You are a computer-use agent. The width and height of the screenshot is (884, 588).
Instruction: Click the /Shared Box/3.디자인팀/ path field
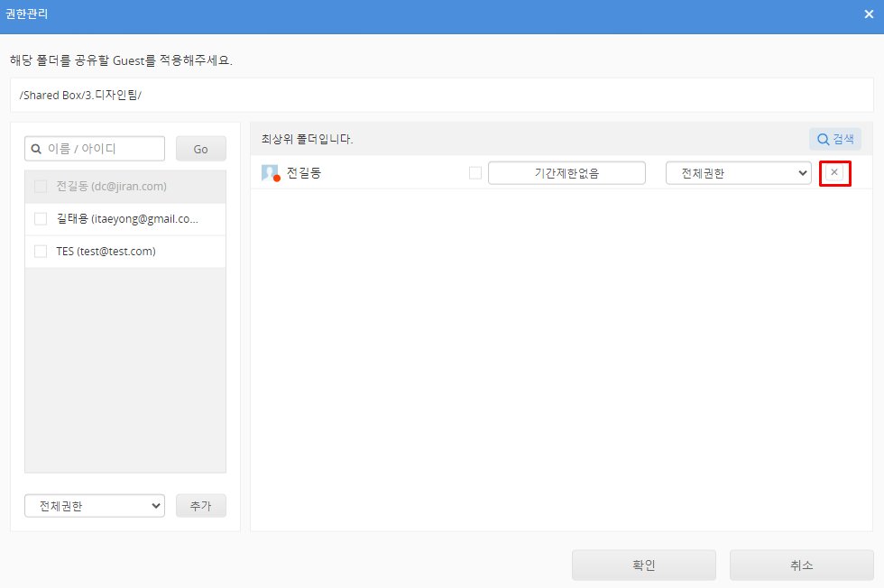[x=442, y=95]
